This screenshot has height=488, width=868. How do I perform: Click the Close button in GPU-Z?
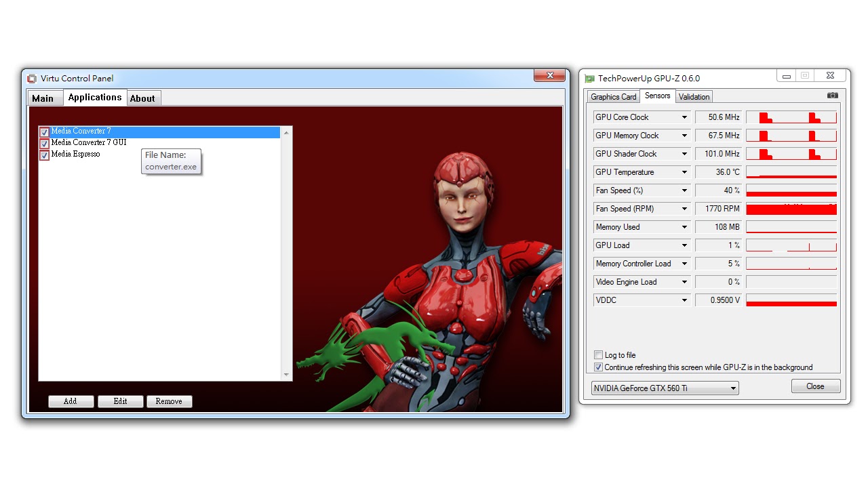click(x=816, y=386)
